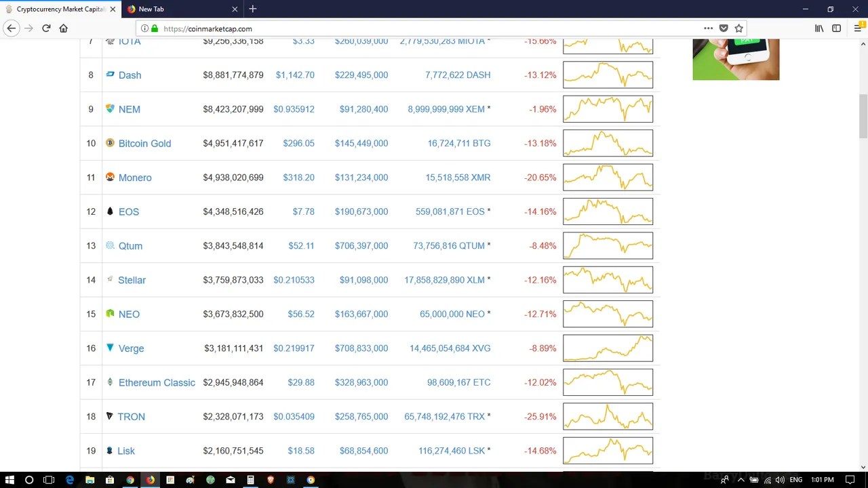Open the NEO coin link

tap(129, 314)
